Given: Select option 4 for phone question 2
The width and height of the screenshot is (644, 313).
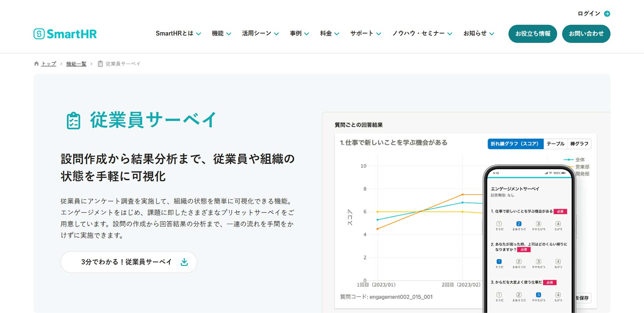Looking at the screenshot, I should pyautogui.click(x=558, y=262).
